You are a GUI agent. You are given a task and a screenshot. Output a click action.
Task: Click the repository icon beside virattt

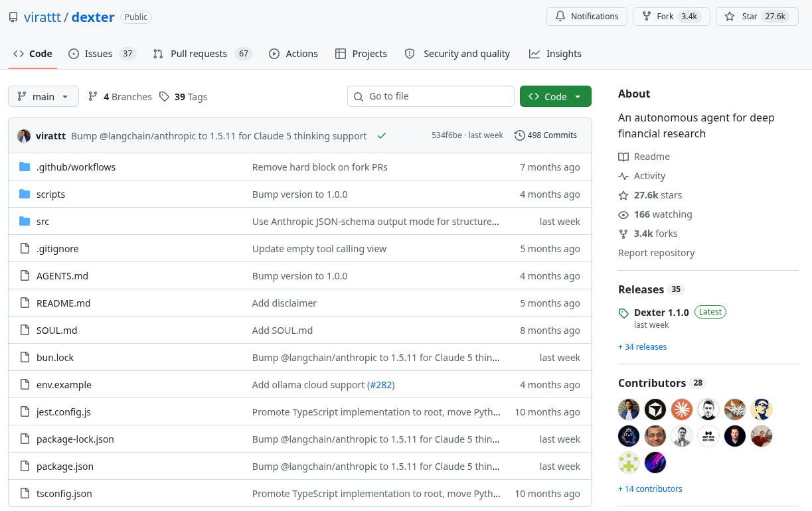(13, 17)
